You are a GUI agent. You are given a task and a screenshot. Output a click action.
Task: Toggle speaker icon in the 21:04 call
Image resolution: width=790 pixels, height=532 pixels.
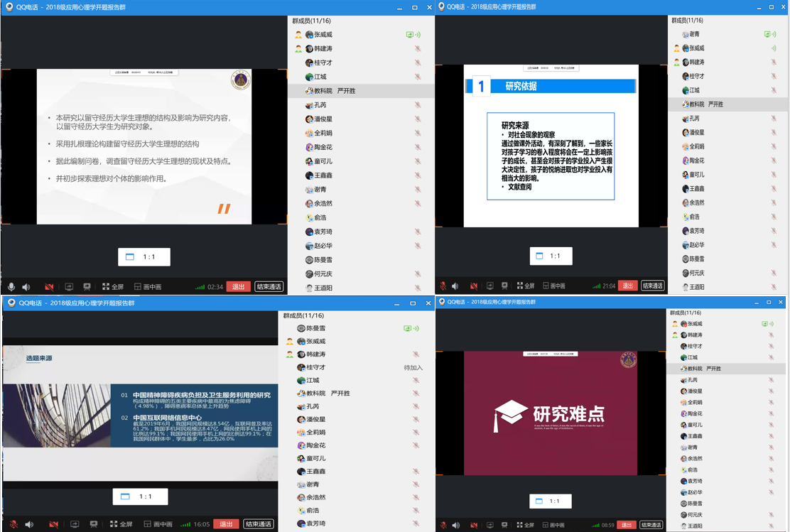(458, 286)
